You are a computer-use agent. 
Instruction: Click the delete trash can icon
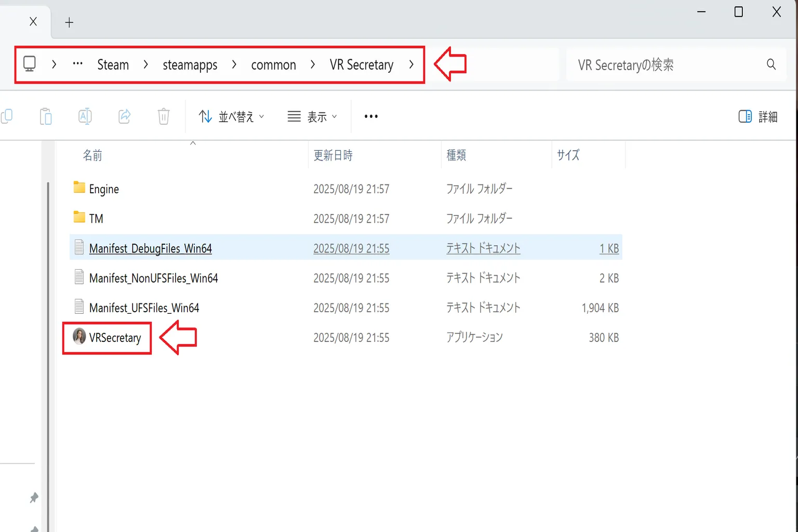coord(164,116)
